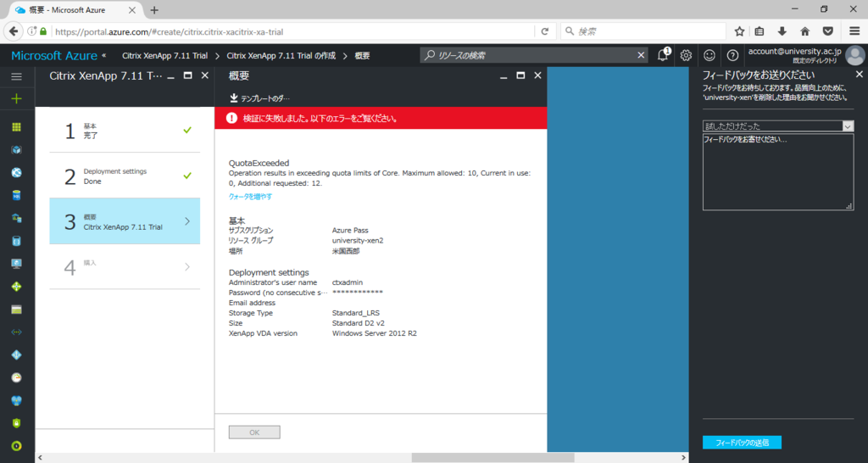
Task: Open feedback reason dropdown '試しただけだった'
Action: point(778,126)
